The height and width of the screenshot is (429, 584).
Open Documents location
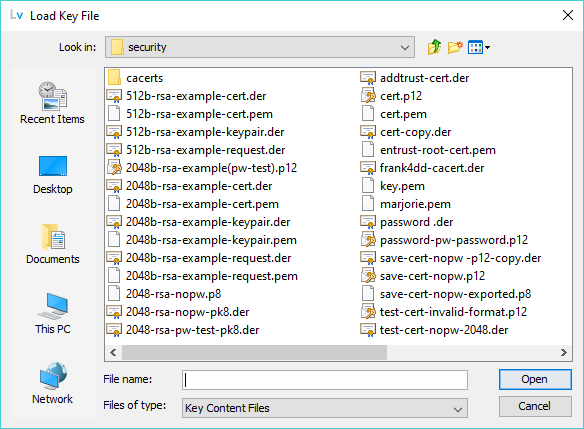point(53,244)
